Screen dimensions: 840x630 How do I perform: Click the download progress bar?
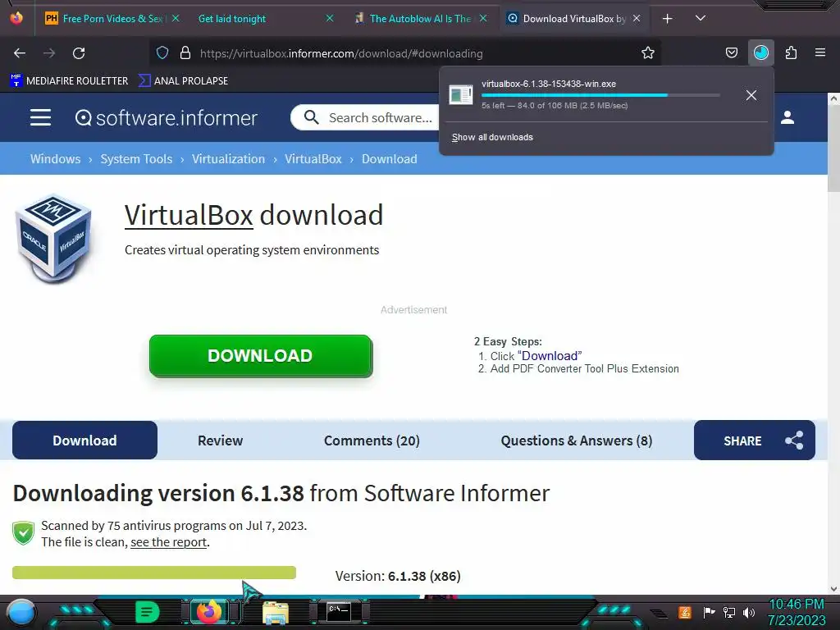coord(600,95)
